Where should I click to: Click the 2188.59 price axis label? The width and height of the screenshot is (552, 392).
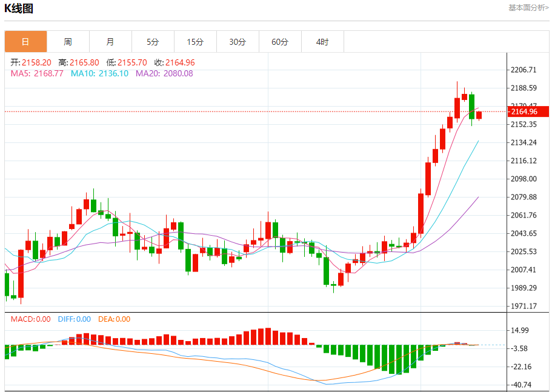524,88
